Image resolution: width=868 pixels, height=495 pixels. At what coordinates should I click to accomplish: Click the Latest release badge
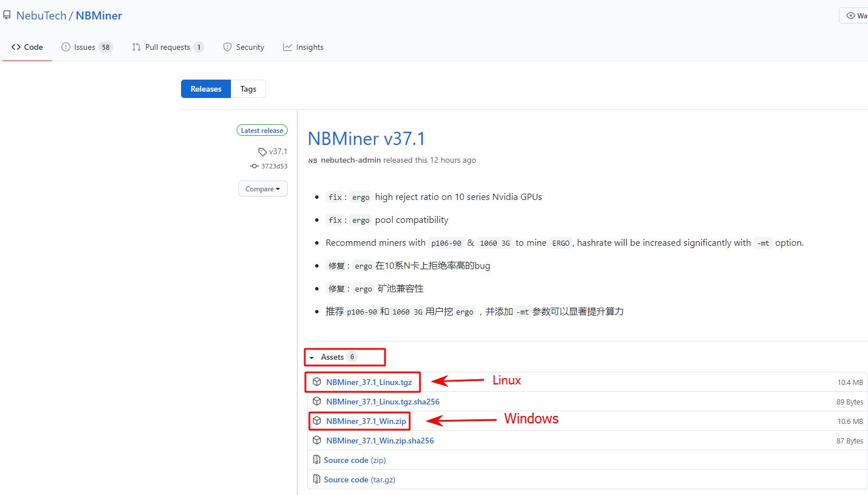point(262,131)
